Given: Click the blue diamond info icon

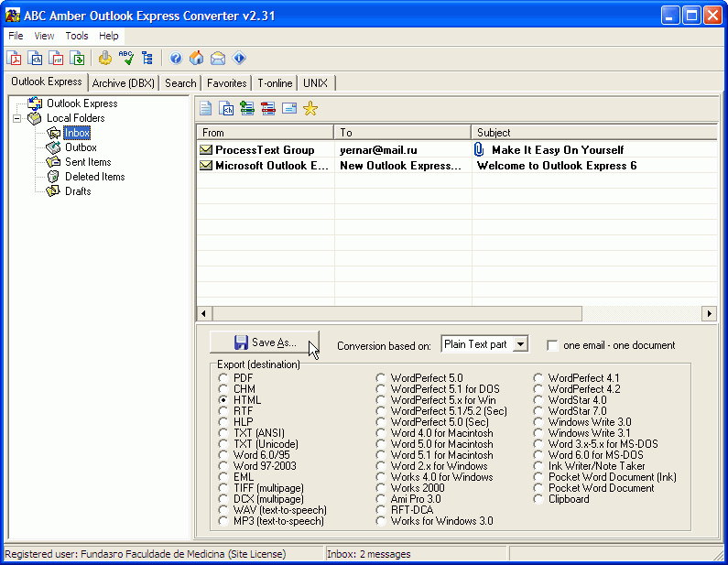Looking at the screenshot, I should 239,58.
